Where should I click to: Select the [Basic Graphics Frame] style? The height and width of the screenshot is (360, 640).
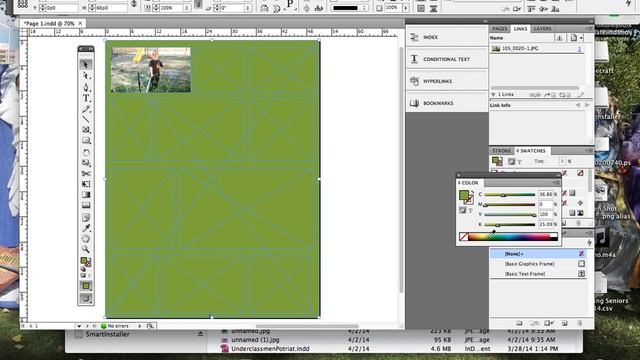tap(538, 264)
